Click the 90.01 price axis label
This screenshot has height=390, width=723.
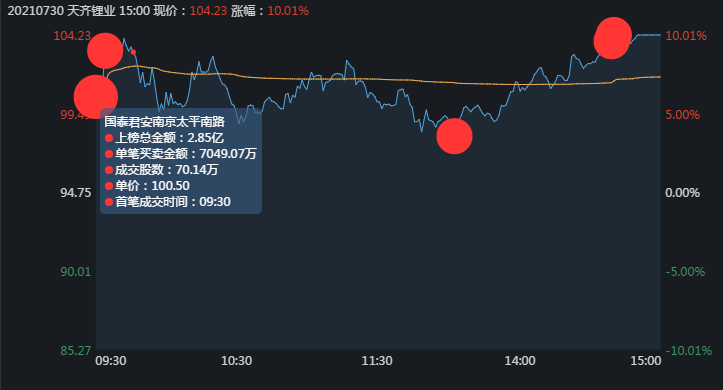point(76,272)
